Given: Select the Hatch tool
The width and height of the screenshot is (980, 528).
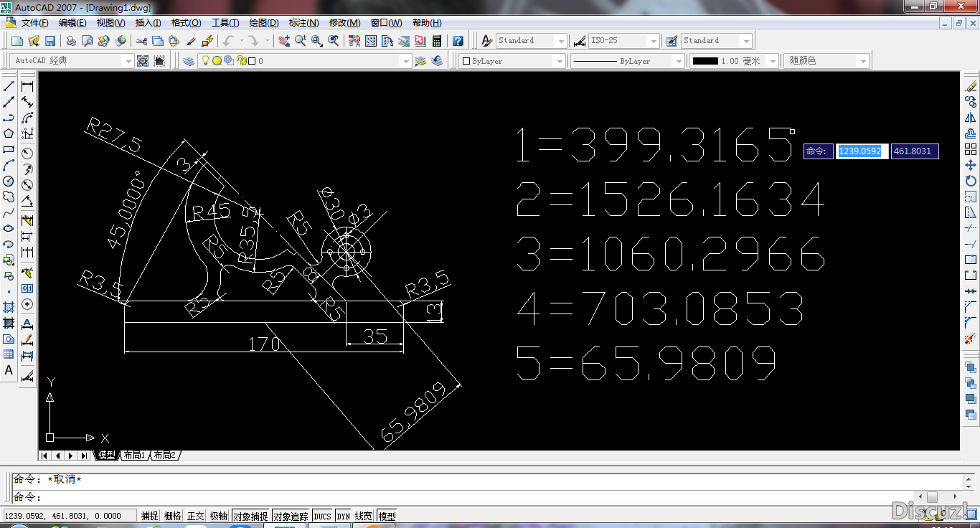Looking at the screenshot, I should tap(9, 307).
